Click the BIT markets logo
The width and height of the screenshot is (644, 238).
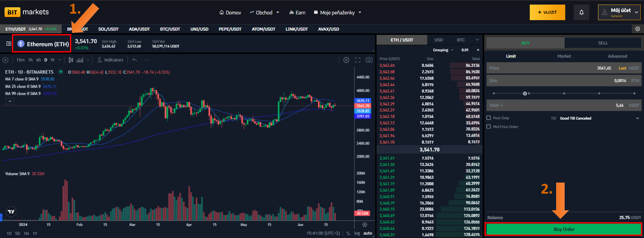pyautogui.click(x=27, y=12)
